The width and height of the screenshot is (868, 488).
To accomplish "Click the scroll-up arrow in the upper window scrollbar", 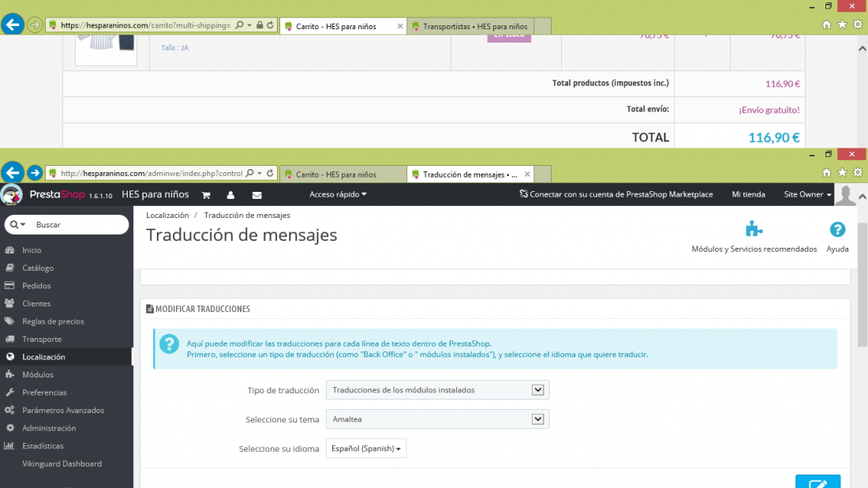I will click(862, 48).
